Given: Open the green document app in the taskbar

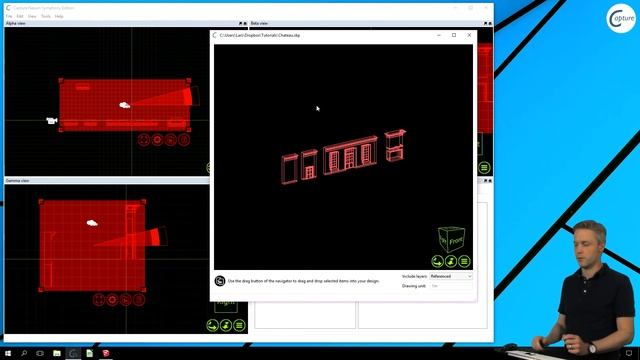Looking at the screenshot, I should (89, 353).
